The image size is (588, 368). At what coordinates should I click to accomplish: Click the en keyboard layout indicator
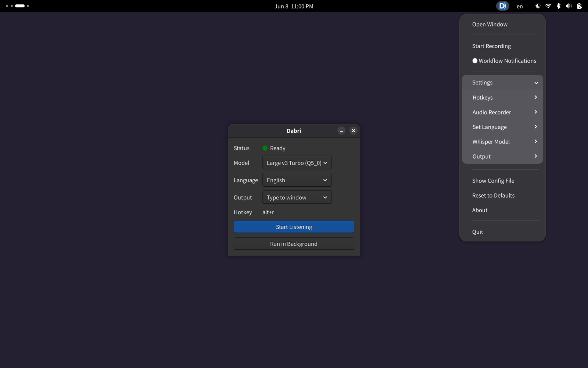coord(520,6)
